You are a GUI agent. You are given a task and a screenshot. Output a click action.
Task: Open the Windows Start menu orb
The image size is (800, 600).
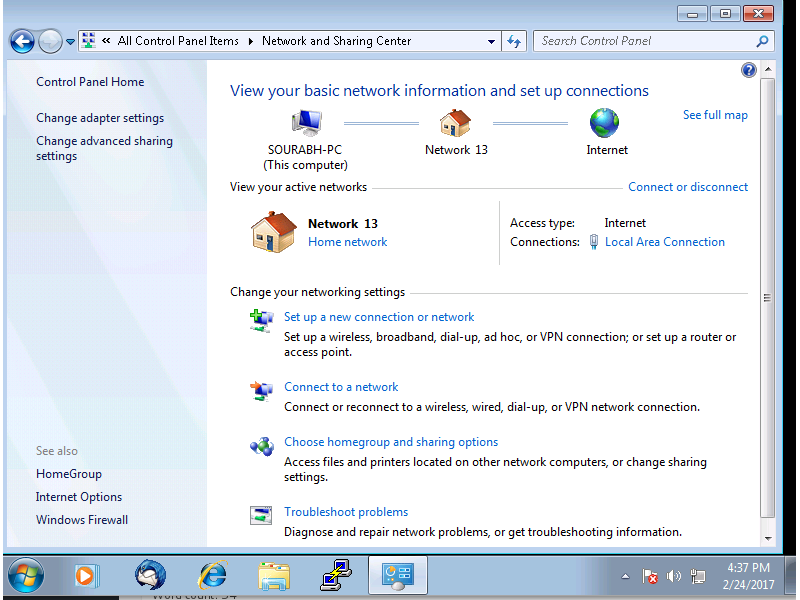[x=26, y=576]
